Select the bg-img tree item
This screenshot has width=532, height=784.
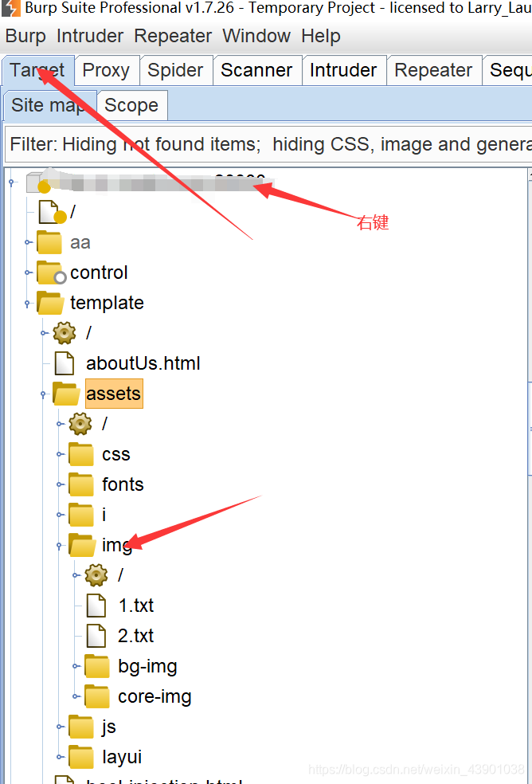[x=147, y=667]
